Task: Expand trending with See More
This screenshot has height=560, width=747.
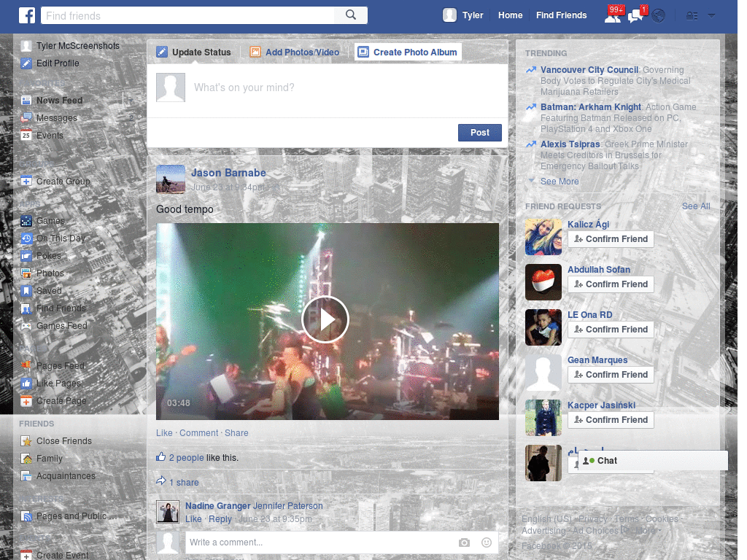Action: (560, 182)
